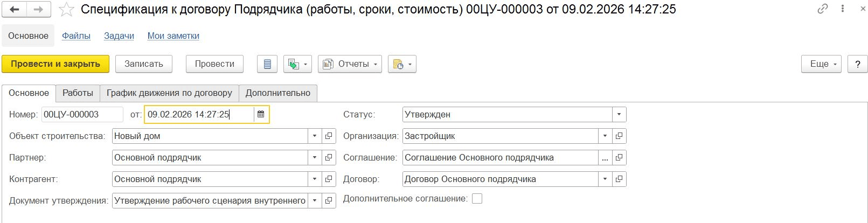Switch to the Работы tab

point(78,93)
